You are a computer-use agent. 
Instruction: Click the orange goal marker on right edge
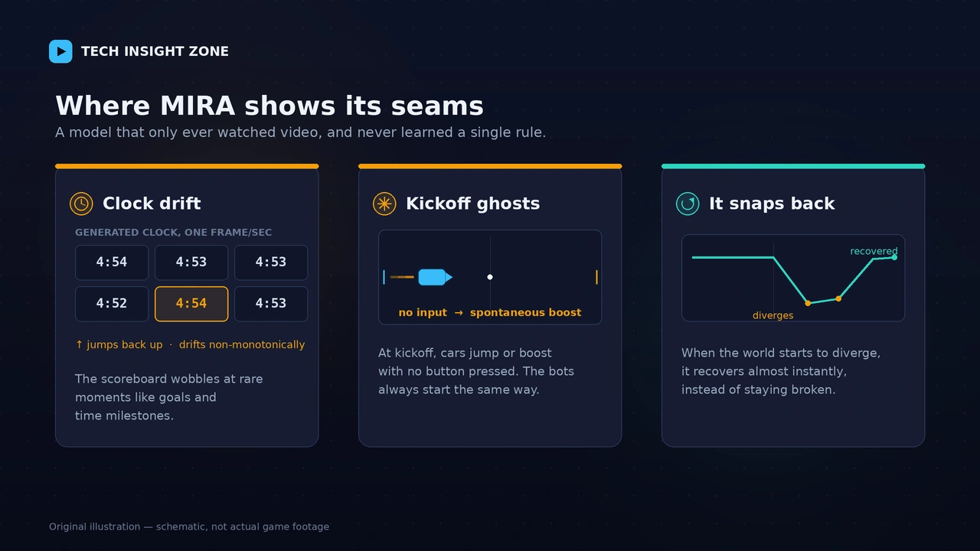[x=596, y=277]
